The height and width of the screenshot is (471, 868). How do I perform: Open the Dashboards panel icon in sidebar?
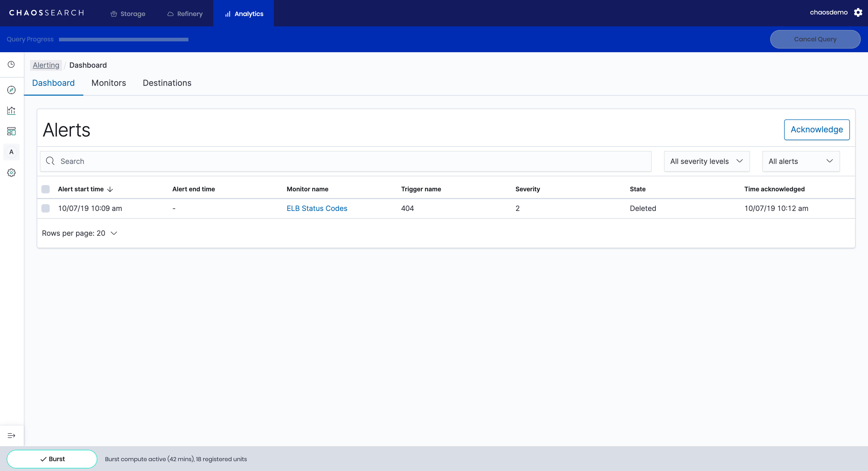coord(11,131)
